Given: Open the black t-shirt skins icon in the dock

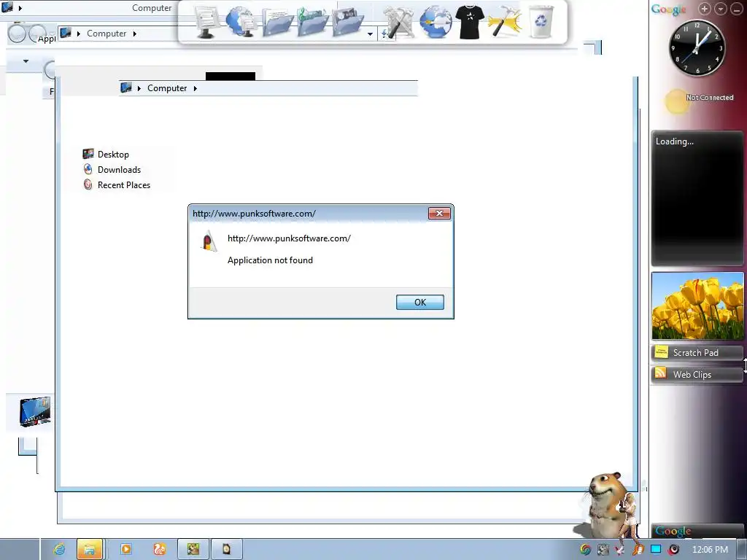Looking at the screenshot, I should [470, 22].
